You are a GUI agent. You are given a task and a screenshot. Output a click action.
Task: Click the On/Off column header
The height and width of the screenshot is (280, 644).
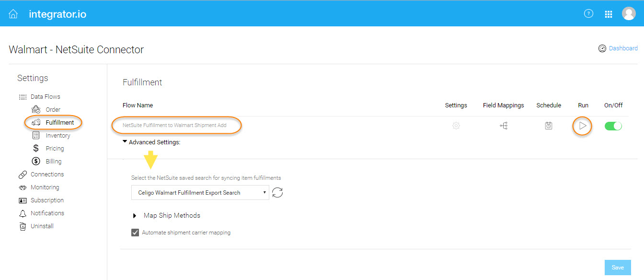[613, 105]
